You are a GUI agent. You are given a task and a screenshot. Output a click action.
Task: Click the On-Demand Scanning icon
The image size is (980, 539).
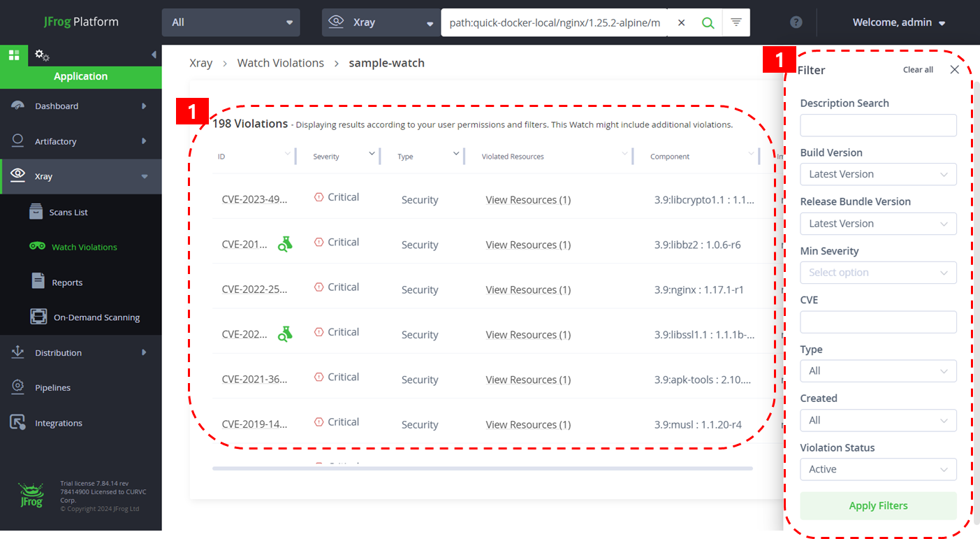pyautogui.click(x=38, y=317)
